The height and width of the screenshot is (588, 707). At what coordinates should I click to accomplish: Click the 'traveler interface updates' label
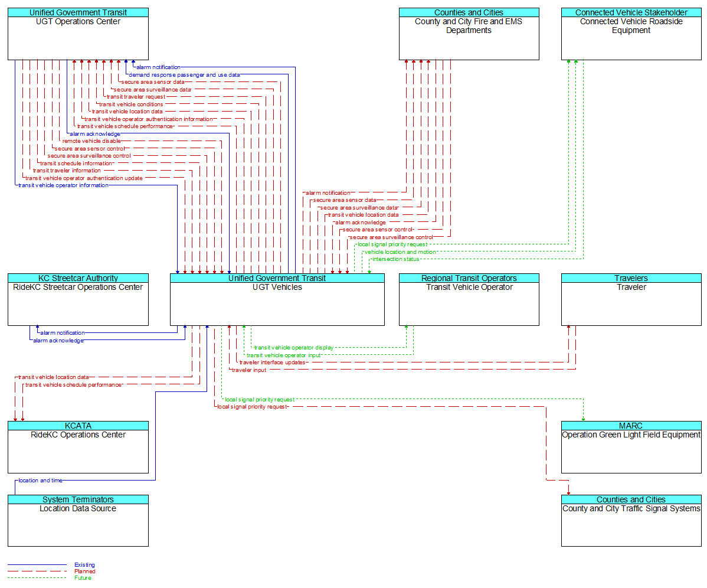click(272, 362)
